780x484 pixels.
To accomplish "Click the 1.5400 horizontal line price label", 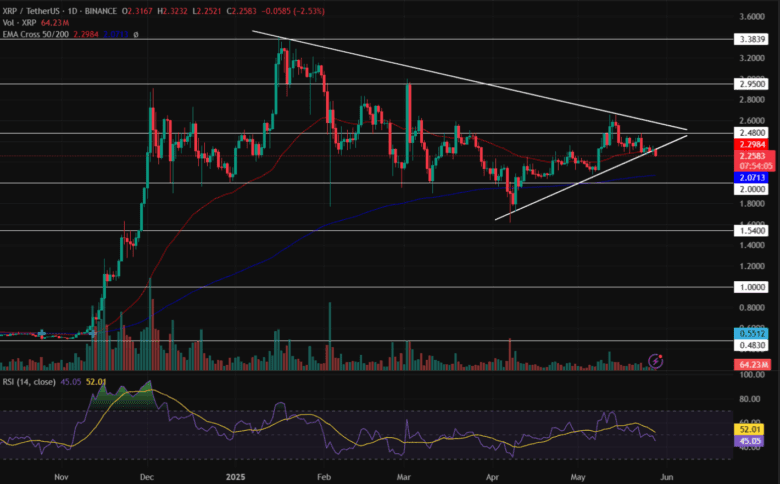I will [x=751, y=230].
